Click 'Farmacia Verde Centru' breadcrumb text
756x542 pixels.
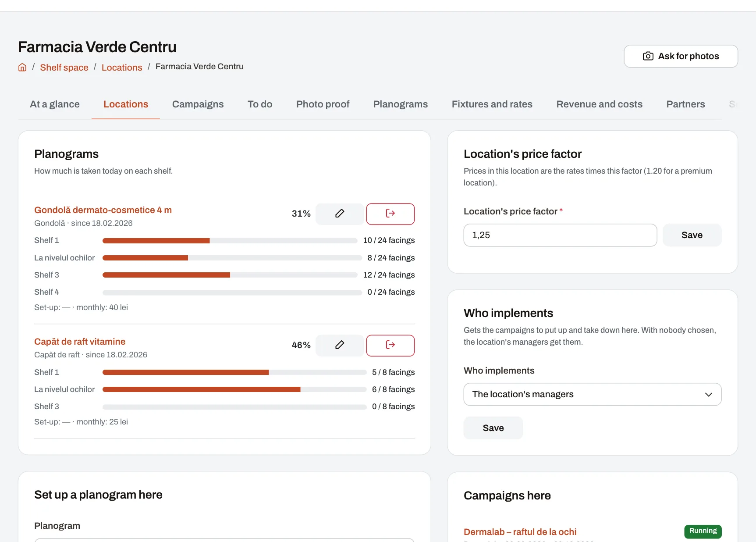[199, 67]
